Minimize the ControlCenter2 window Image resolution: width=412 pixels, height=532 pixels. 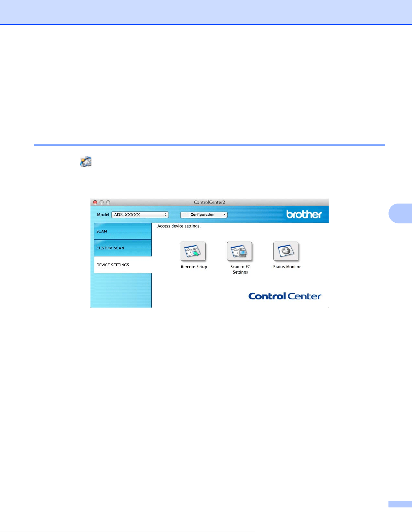point(102,202)
